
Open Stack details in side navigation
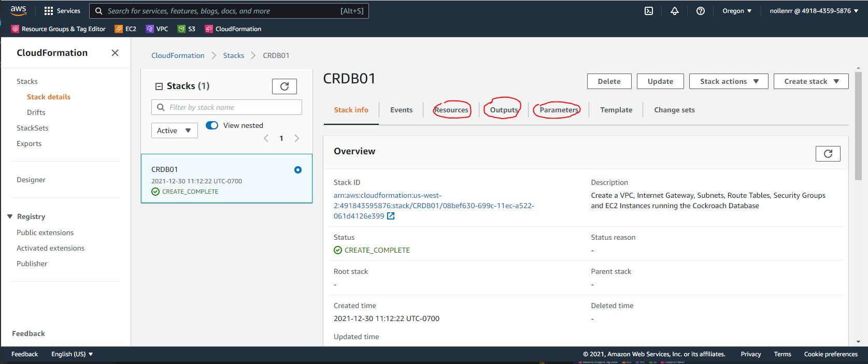[49, 97]
